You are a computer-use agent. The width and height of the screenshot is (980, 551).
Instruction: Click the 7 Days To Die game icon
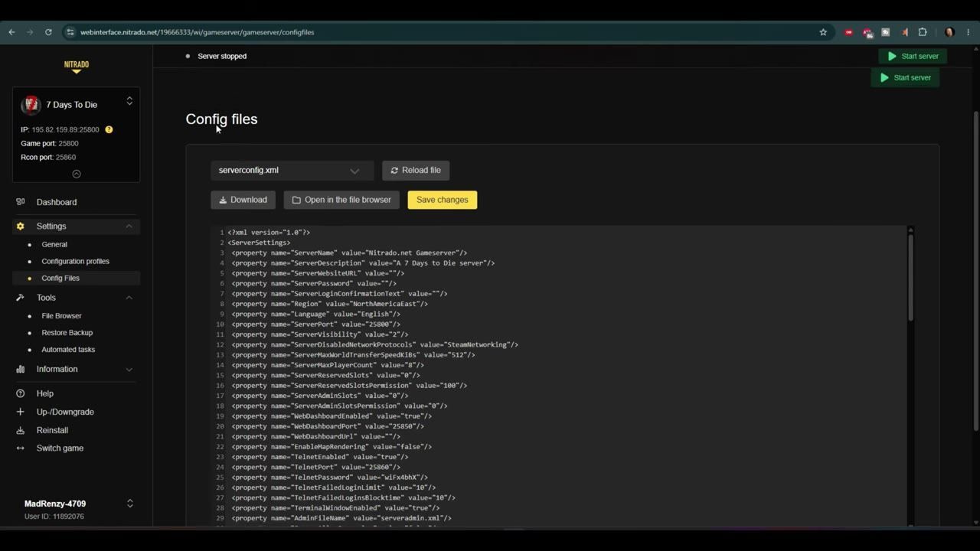click(31, 104)
